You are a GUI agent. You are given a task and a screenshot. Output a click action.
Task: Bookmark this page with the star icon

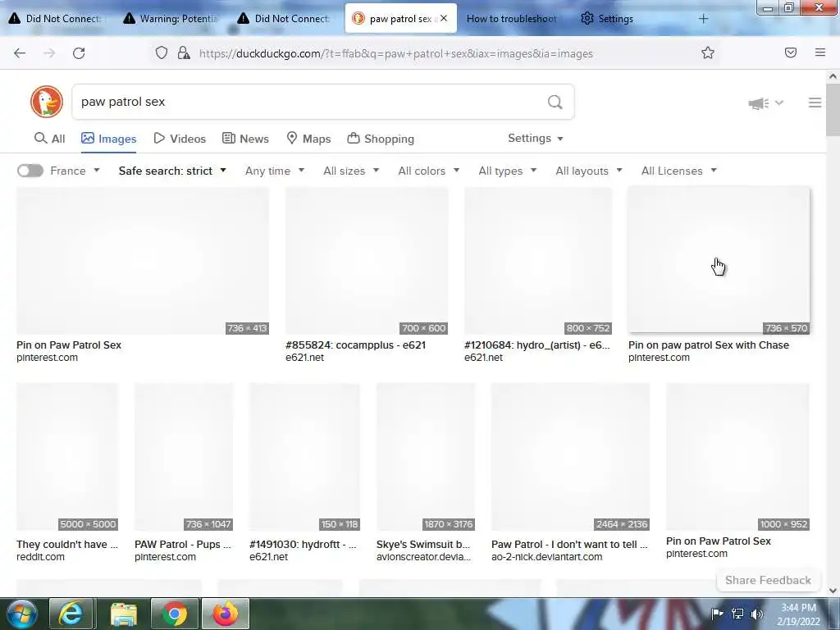click(708, 52)
